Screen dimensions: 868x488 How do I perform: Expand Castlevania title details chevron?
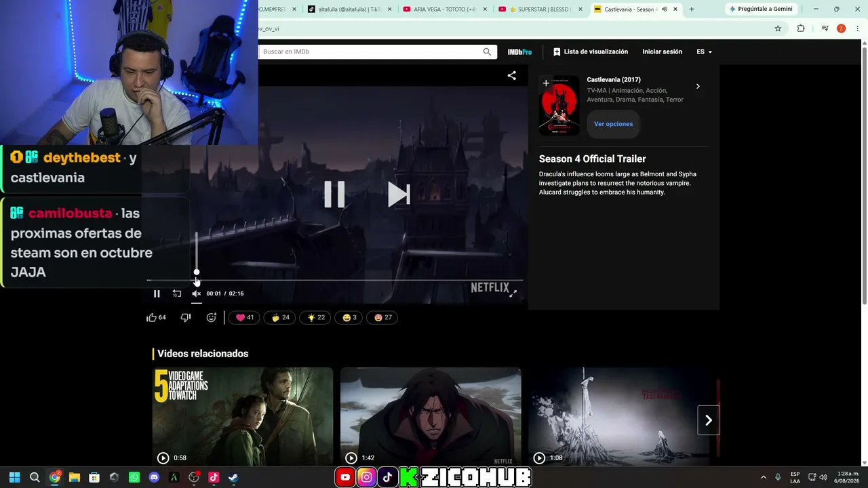698,86
